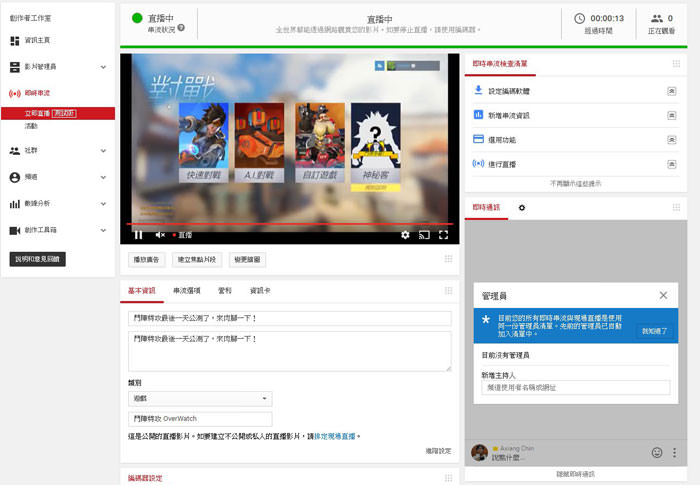Click the 社群 community people icon
This screenshot has height=485, width=700.
coord(15,151)
